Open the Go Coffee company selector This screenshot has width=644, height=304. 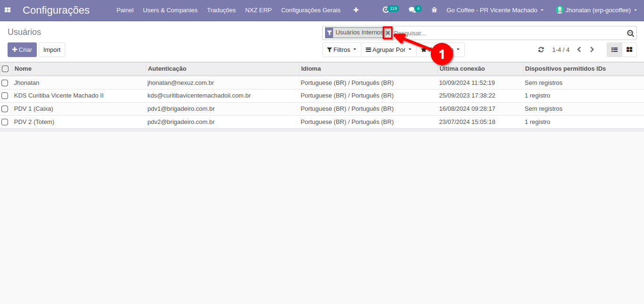495,10
